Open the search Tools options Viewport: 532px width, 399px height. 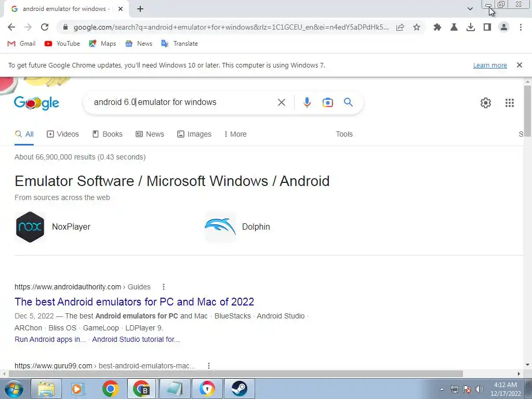coord(344,135)
